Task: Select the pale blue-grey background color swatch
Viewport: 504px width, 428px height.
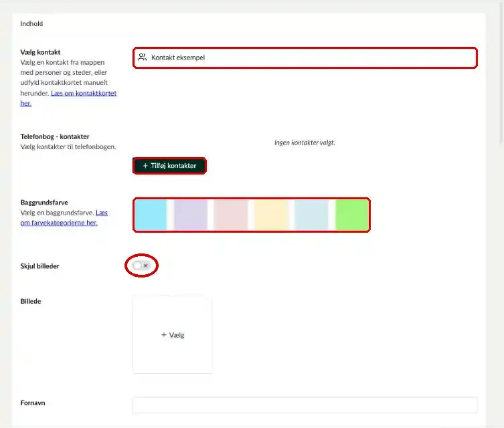Action: click(x=311, y=215)
